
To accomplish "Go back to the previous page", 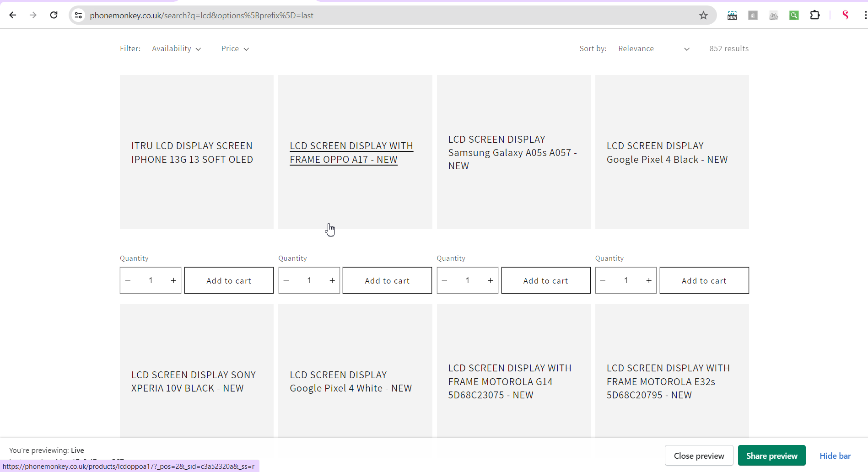I will (13, 15).
